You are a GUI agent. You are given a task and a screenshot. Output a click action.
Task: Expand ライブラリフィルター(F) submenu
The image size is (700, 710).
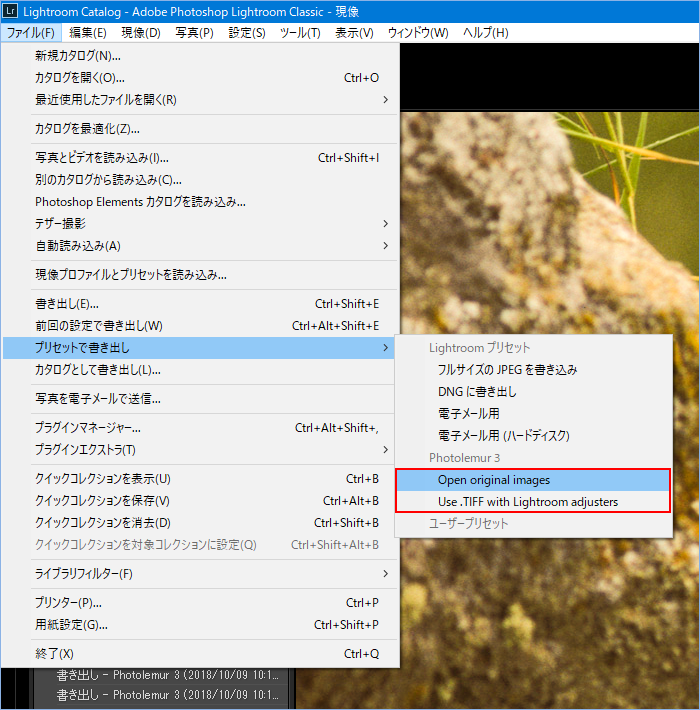(200, 574)
